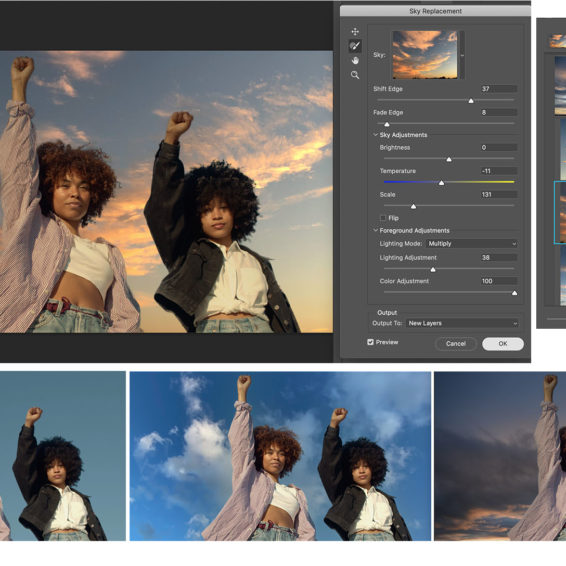Select the Zoom magnifier tool
Screen dimensions: 566x566
pos(355,75)
